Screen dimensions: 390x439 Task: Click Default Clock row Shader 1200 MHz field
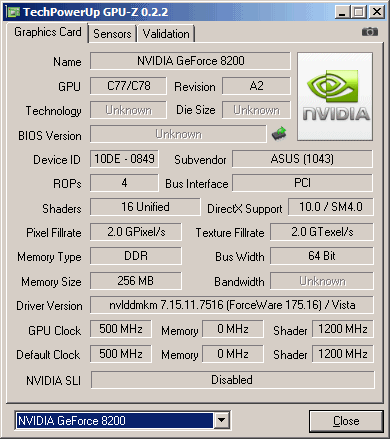tap(343, 354)
